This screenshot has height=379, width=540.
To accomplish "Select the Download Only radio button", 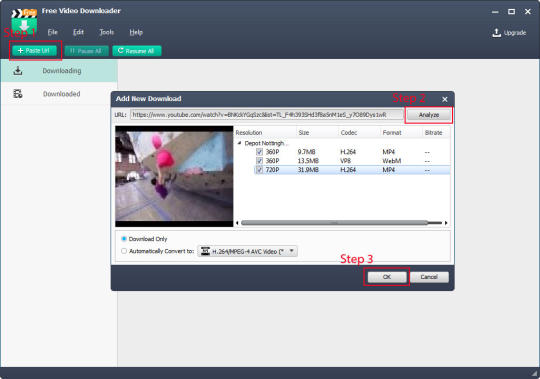I will [124, 239].
